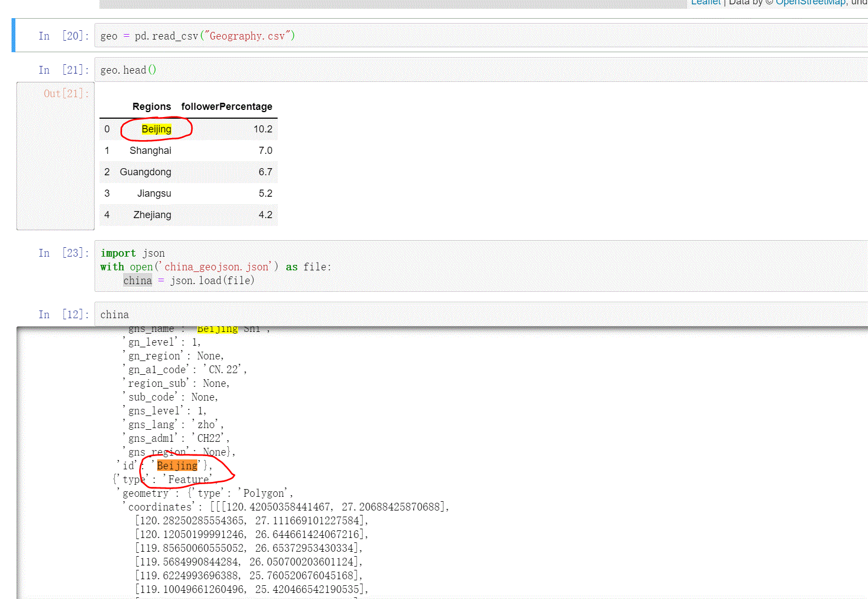This screenshot has height=599, width=868.
Task: Click the 4.2 value in the table
Action: point(266,215)
